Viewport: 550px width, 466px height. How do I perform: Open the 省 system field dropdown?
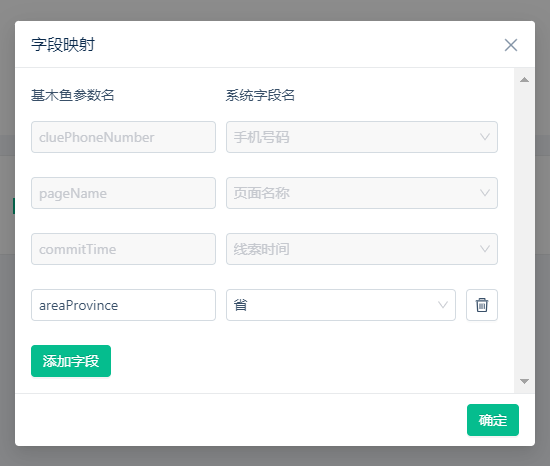tap(341, 305)
